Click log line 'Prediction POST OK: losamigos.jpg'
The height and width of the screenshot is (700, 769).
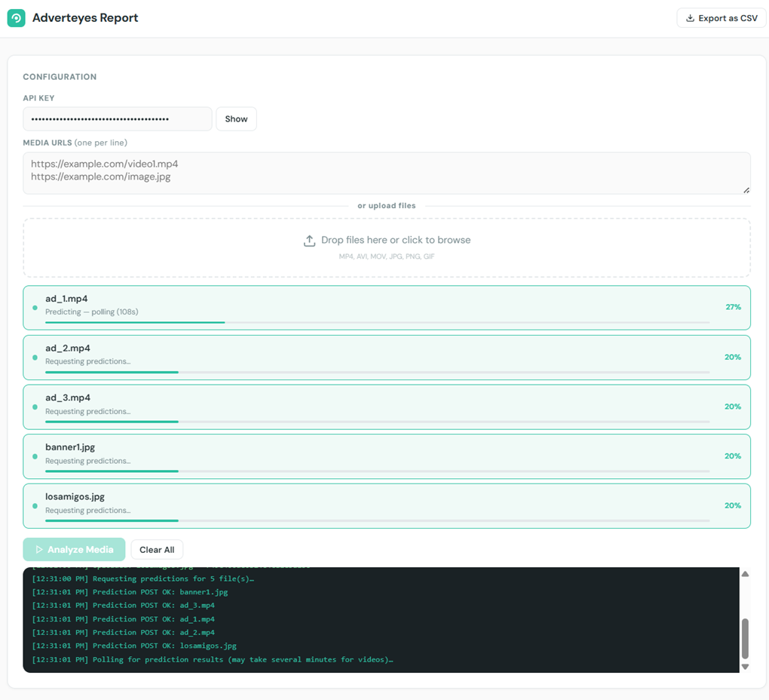134,646
